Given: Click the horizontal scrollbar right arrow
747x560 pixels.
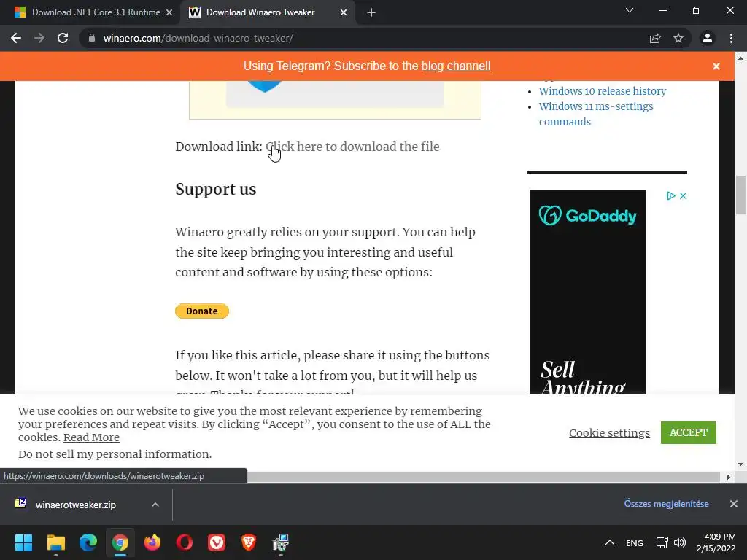Looking at the screenshot, I should [x=729, y=477].
